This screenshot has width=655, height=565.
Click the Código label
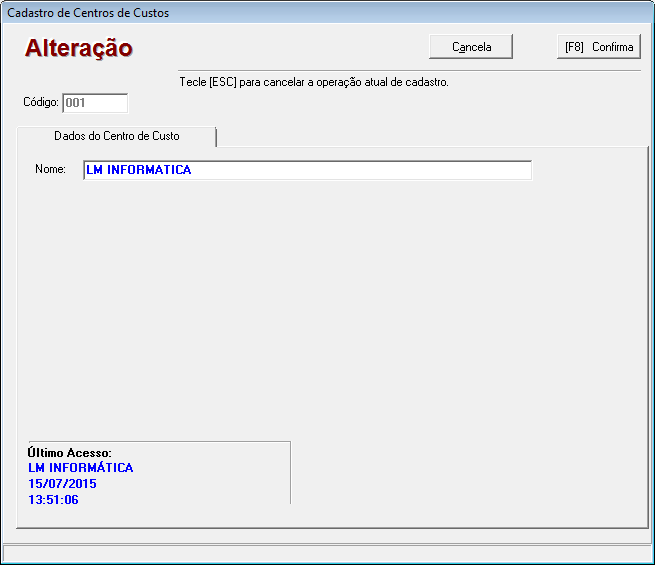point(41,102)
